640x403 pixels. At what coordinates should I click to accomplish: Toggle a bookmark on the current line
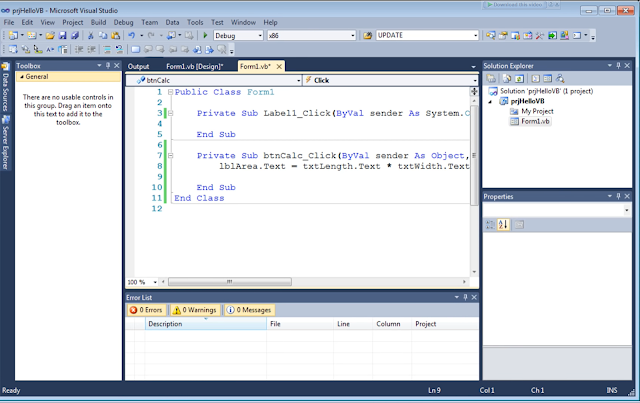[x=136, y=49]
